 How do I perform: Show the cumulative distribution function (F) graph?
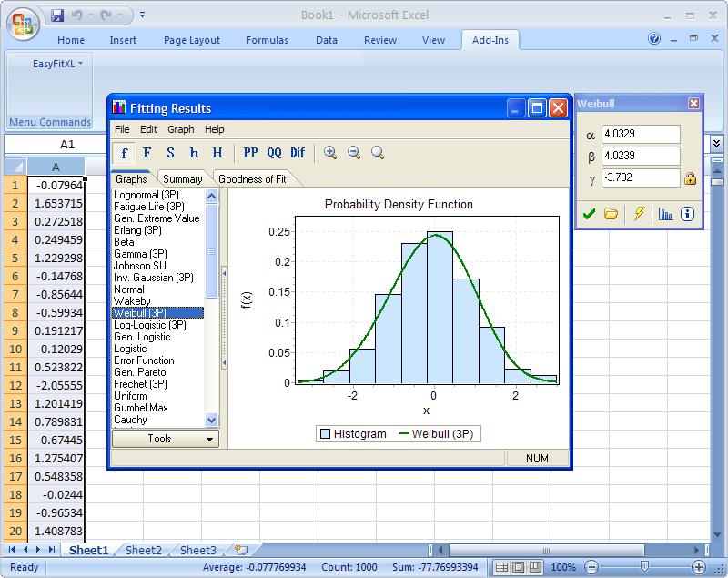147,153
